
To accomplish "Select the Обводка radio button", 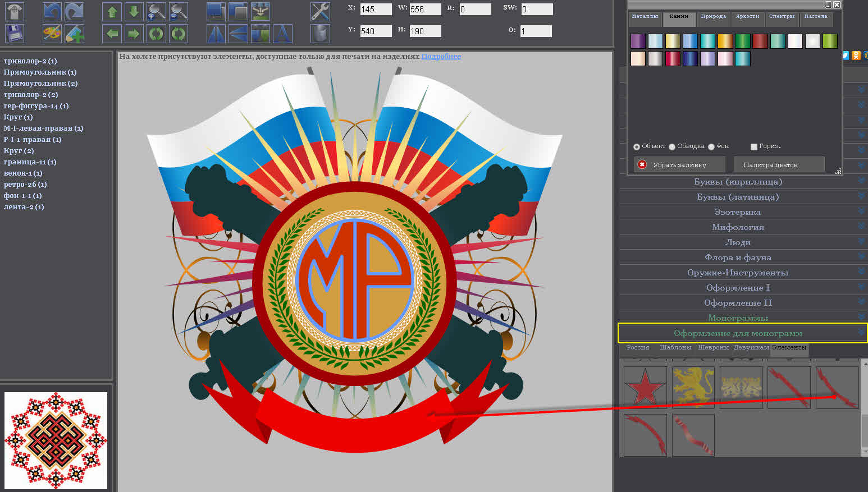I will 672,147.
